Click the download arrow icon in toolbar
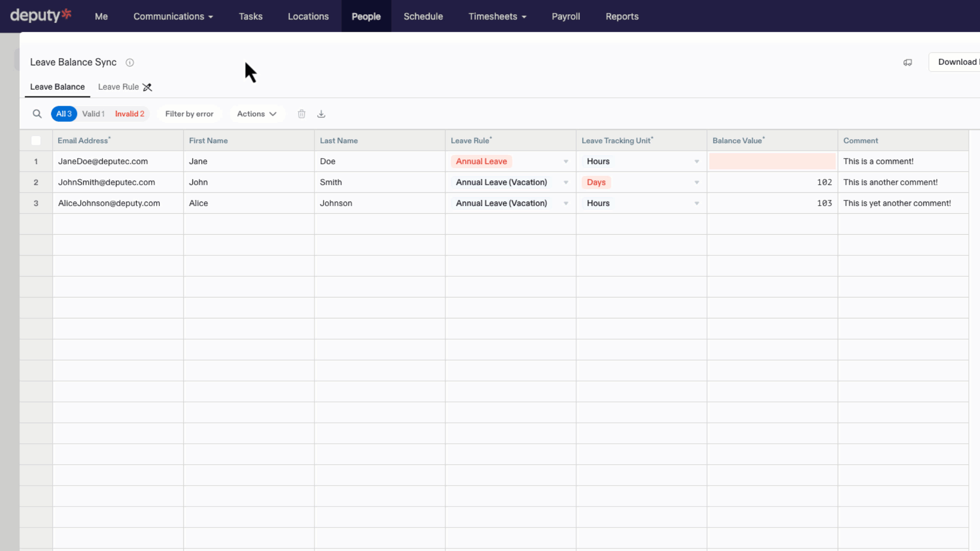Viewport: 980px width, 551px height. coord(321,114)
